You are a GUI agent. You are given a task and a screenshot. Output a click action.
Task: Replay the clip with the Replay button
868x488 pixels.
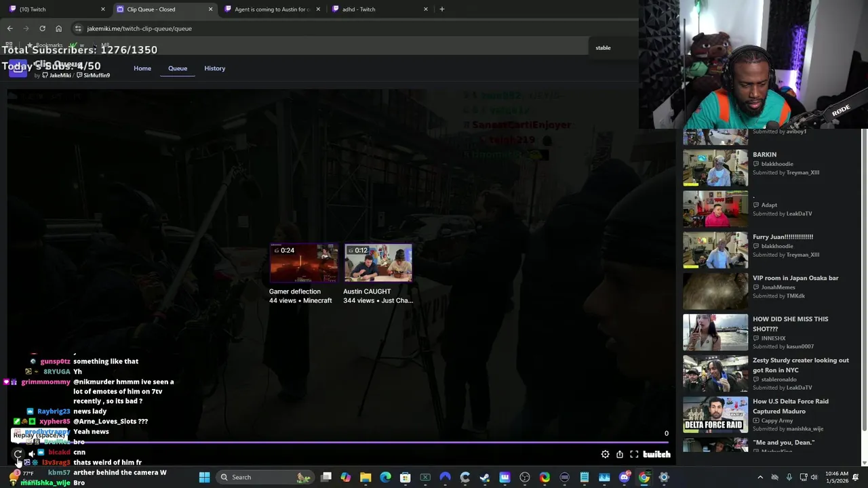click(x=18, y=454)
